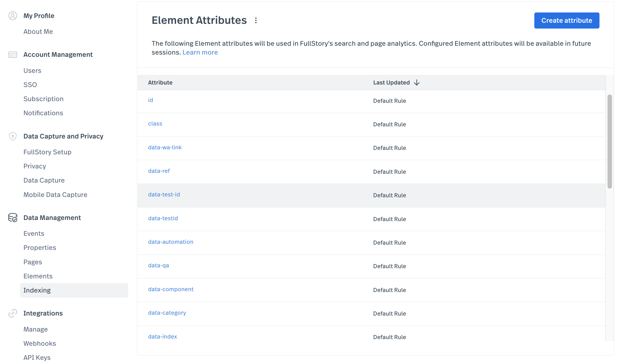Image resolution: width=620 pixels, height=364 pixels.
Task: Open the data-automation attribute
Action: [x=171, y=242]
